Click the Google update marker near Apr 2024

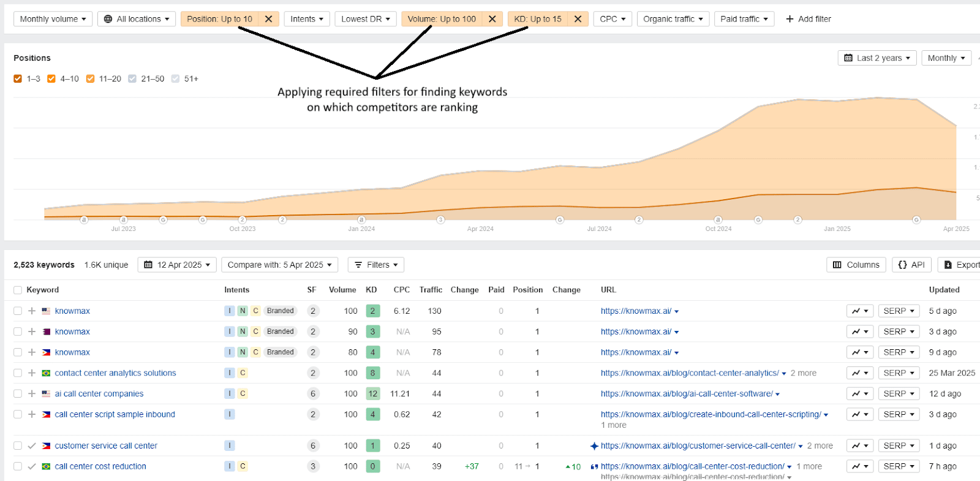(440, 219)
